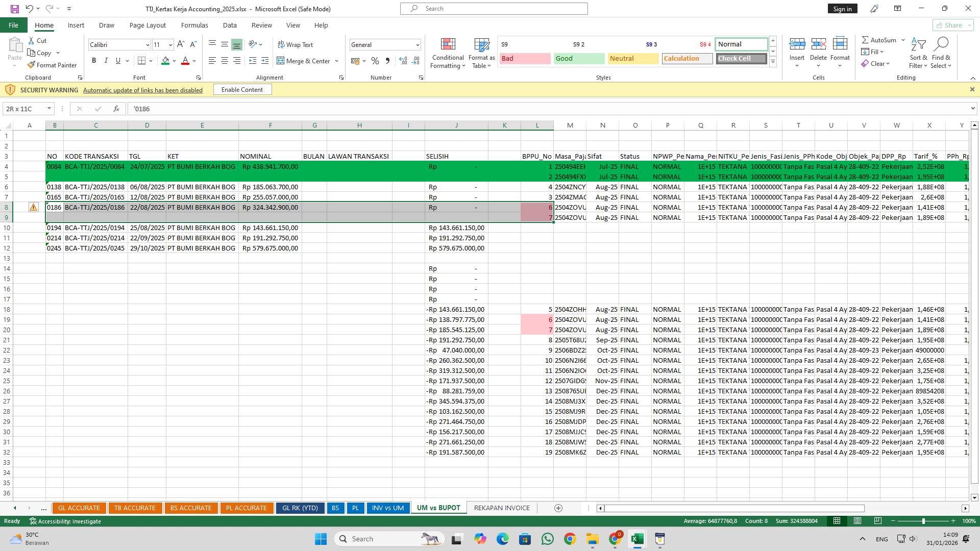Image resolution: width=980 pixels, height=551 pixels.
Task: Open the Automatic update of links warning link
Action: (x=143, y=90)
